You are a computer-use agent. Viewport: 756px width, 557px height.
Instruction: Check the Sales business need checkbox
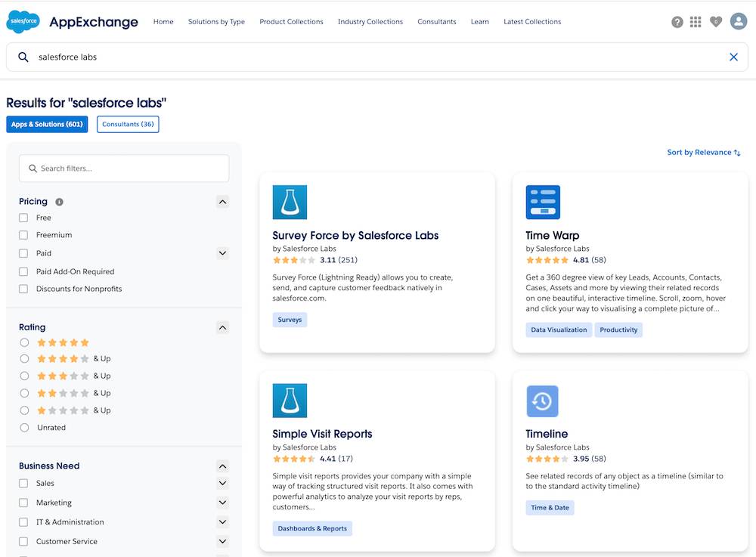[x=23, y=483]
